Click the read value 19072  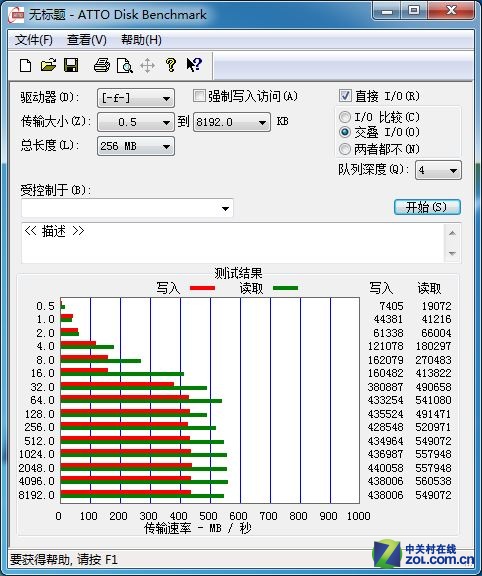436,306
